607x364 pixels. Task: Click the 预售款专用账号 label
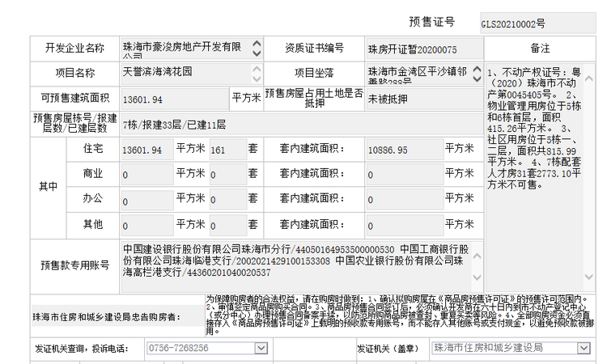[x=74, y=265]
